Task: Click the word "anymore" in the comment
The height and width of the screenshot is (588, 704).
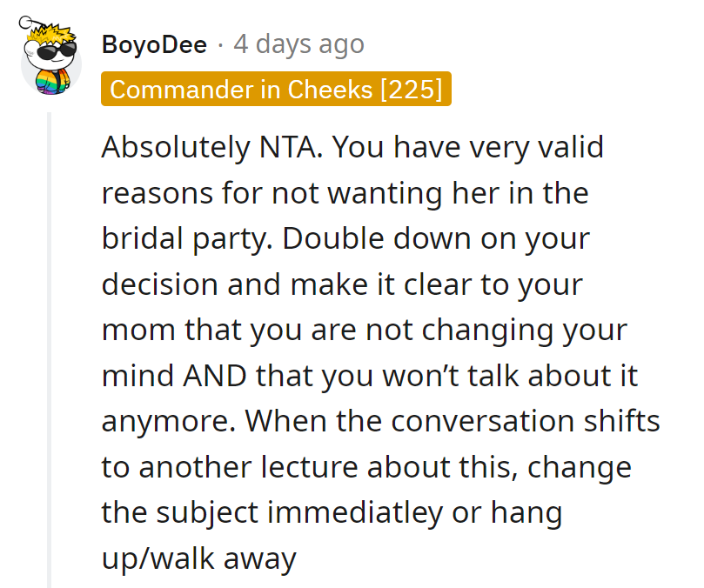Action: (x=166, y=421)
